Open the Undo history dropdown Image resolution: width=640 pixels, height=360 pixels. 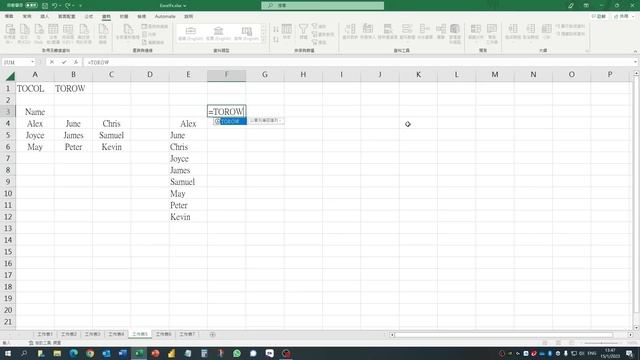pos(60,6)
